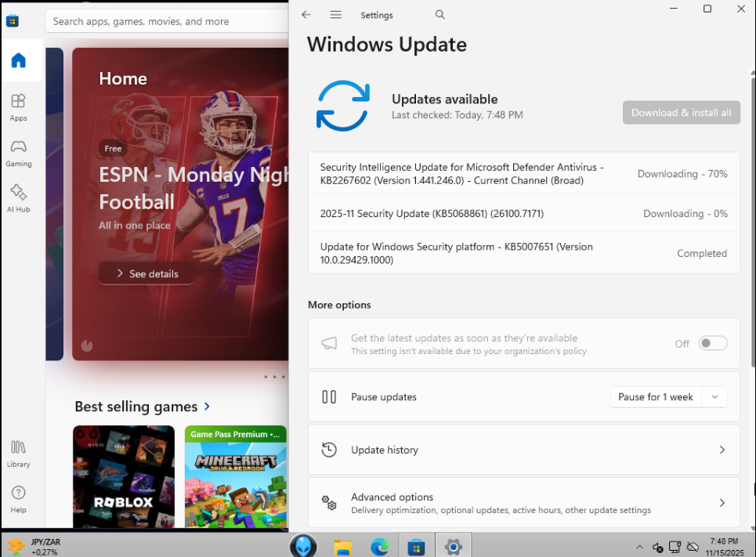Open Roblox game thumbnail

click(x=124, y=476)
